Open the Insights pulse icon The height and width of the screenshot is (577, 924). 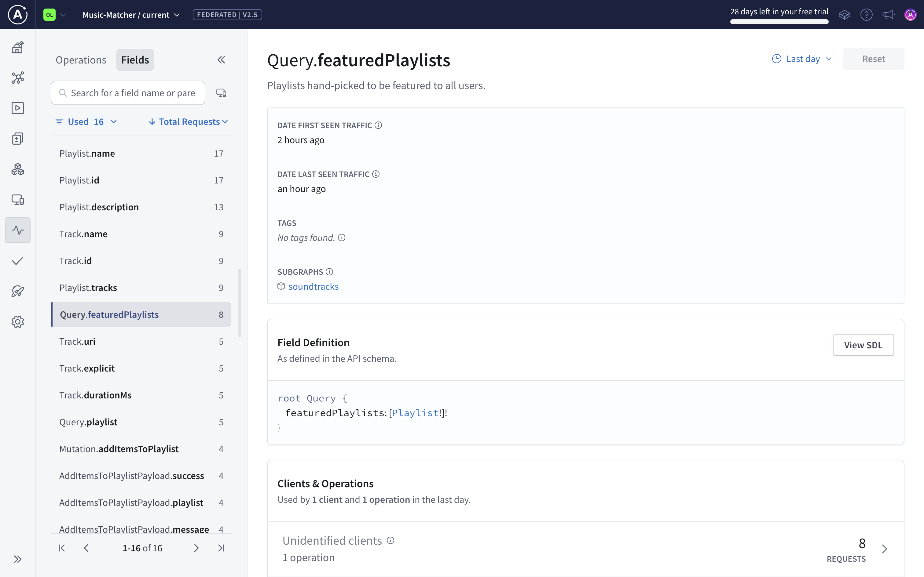pos(17,230)
